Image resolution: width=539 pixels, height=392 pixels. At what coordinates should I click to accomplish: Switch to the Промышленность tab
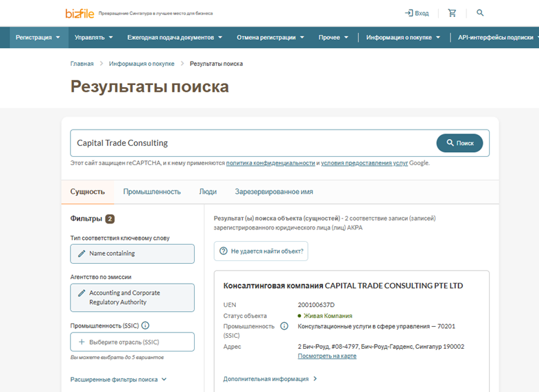[x=152, y=192]
